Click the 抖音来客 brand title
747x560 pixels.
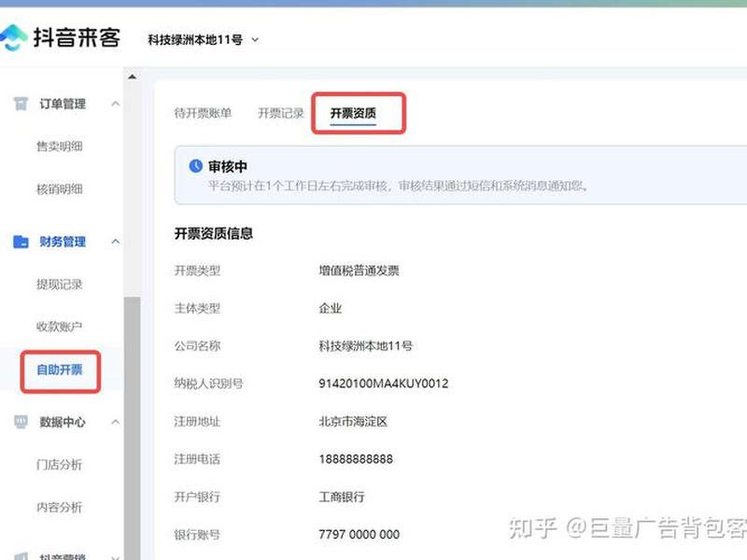(77, 37)
